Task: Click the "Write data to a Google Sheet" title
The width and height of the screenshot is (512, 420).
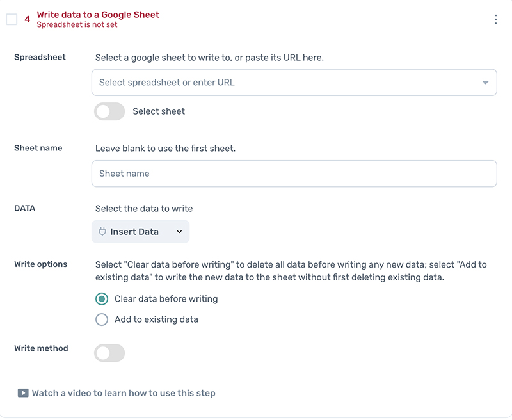Action: point(97,14)
